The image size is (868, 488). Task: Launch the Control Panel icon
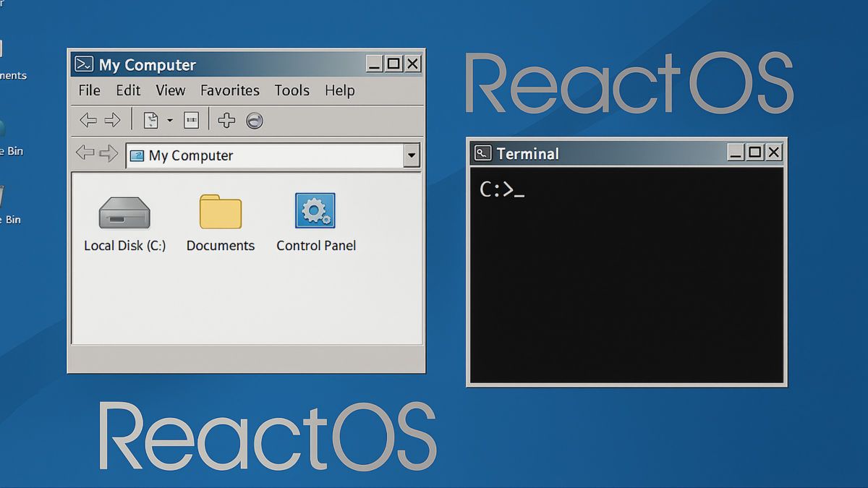tap(315, 211)
